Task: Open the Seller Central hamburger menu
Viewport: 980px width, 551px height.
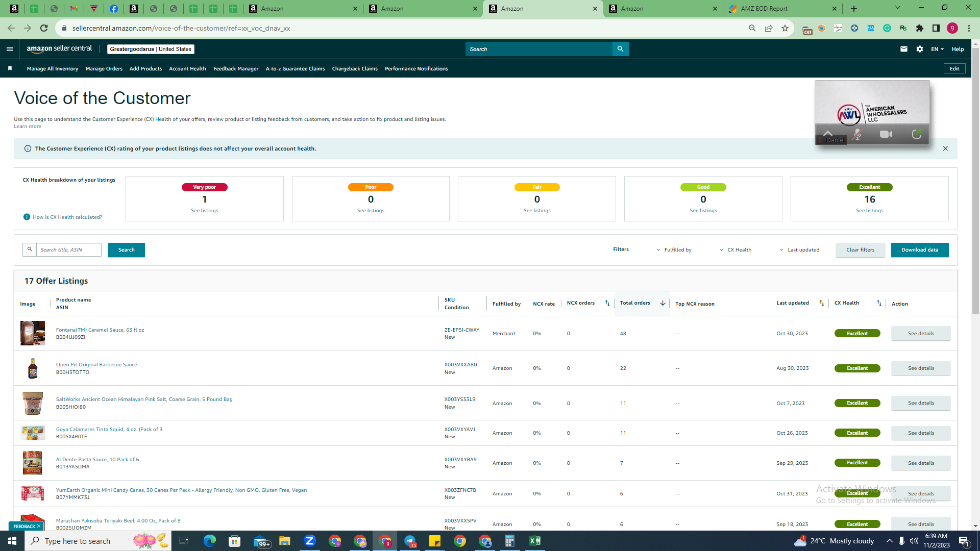Action: 9,49
